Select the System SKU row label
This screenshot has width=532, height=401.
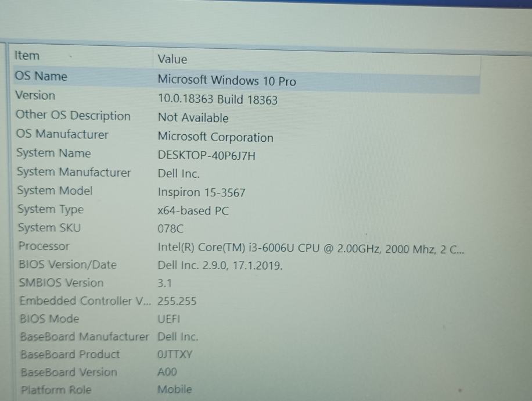(49, 227)
